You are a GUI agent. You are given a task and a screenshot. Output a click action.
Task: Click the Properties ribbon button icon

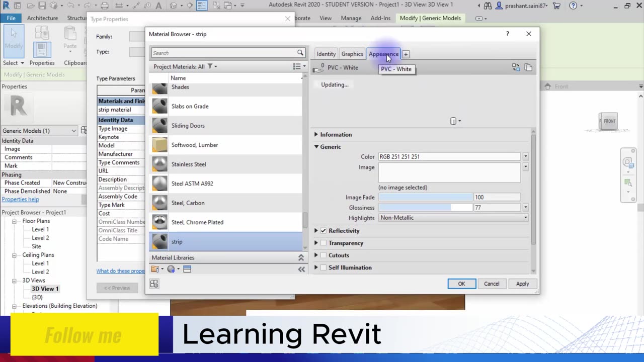coord(42,49)
